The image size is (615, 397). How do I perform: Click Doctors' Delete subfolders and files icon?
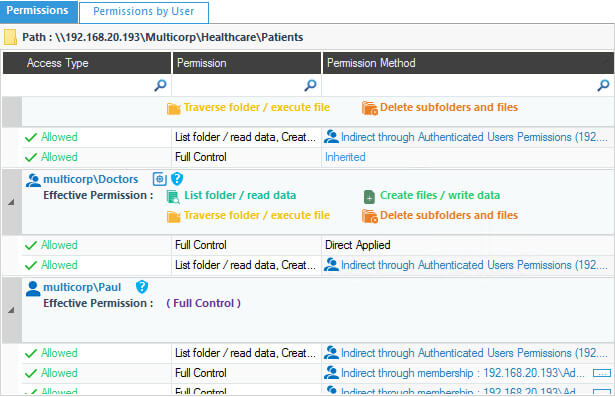(x=369, y=216)
